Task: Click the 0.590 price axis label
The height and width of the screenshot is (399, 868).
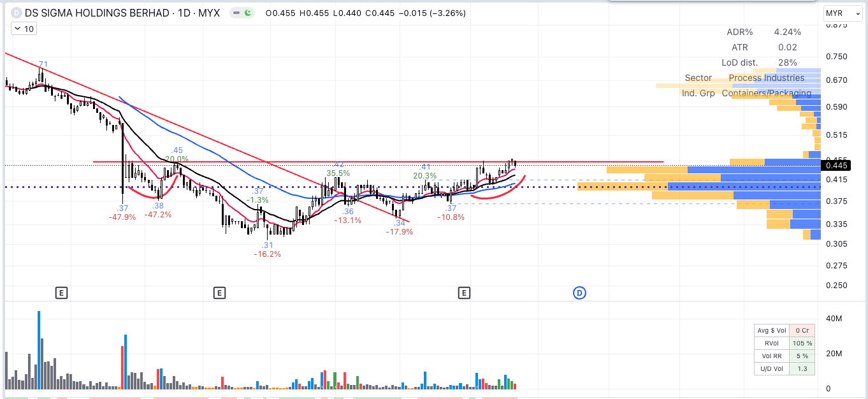Action: click(x=837, y=107)
